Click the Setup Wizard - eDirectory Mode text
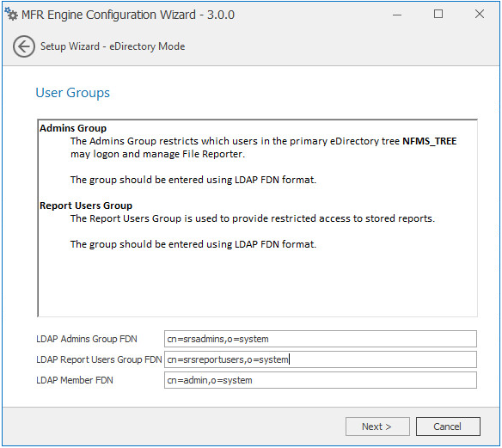Image resolution: width=502 pixels, height=448 pixels. point(113,46)
